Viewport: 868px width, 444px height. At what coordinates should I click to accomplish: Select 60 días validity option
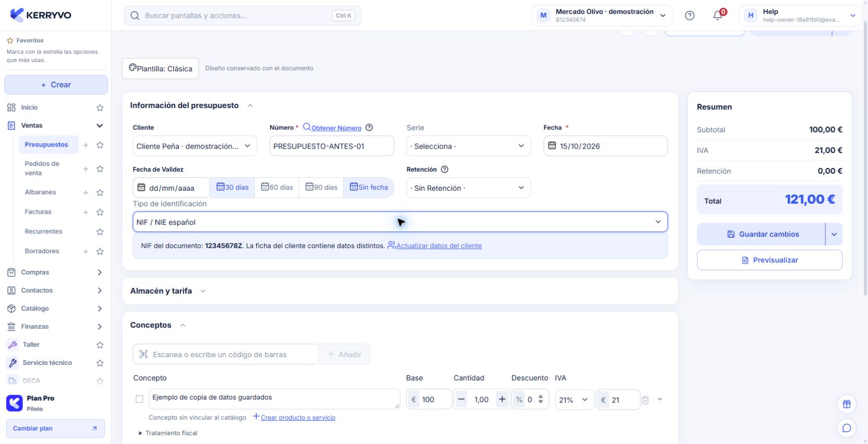tap(277, 187)
